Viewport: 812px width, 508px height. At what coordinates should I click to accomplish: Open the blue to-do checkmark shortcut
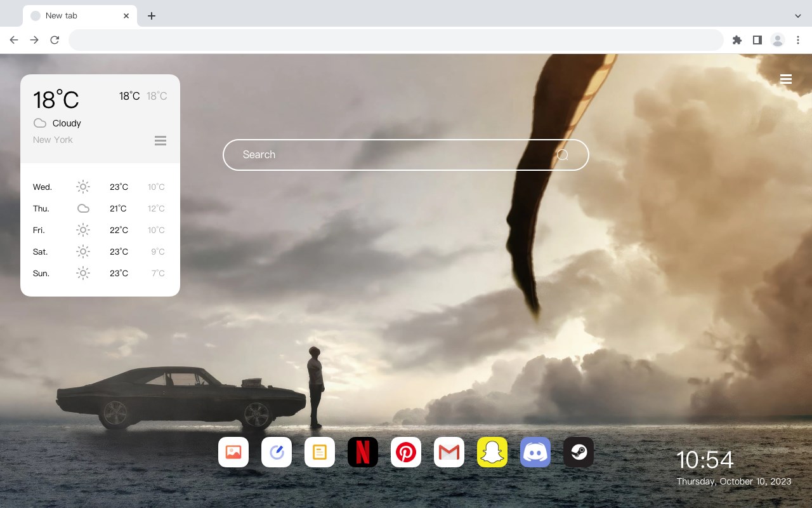click(x=277, y=452)
